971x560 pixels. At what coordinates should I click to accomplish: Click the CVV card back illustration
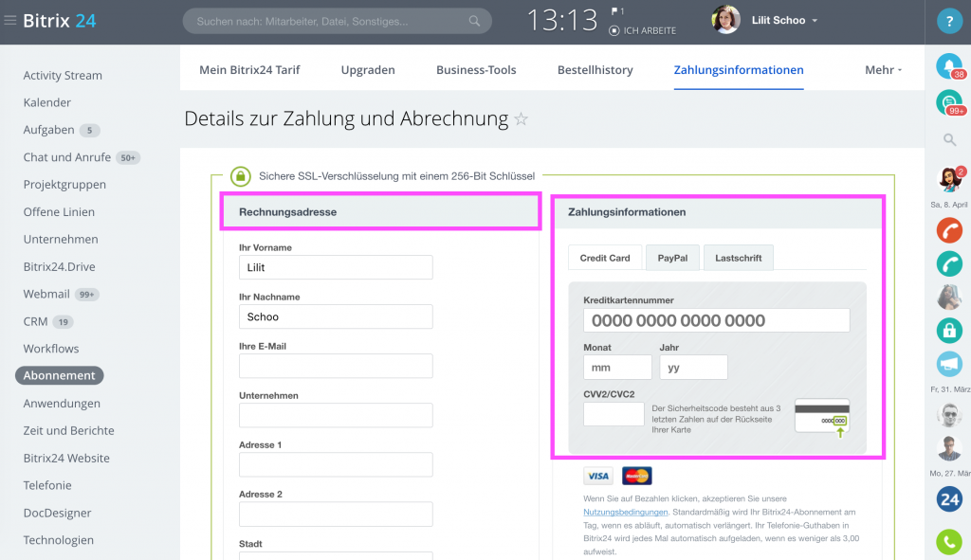click(x=822, y=418)
